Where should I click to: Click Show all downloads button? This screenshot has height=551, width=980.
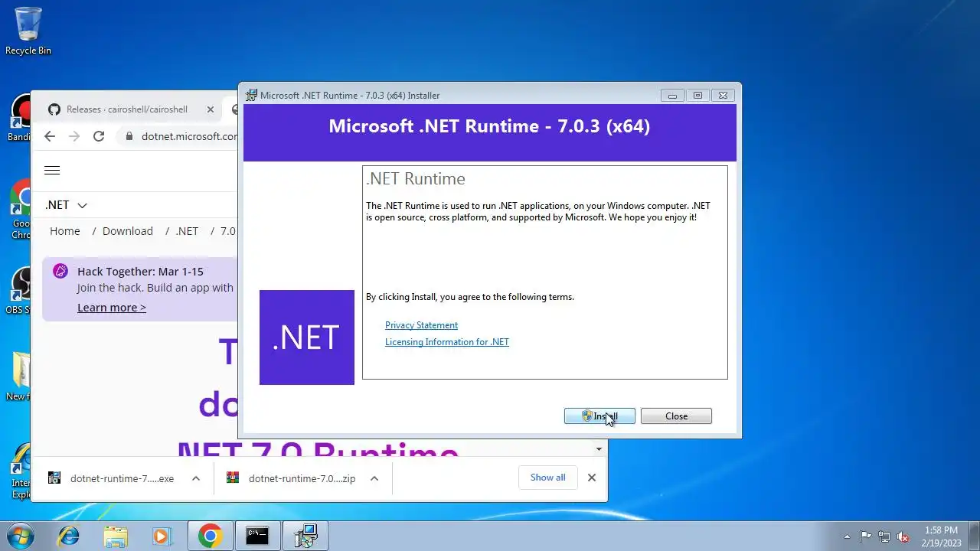[x=548, y=478]
